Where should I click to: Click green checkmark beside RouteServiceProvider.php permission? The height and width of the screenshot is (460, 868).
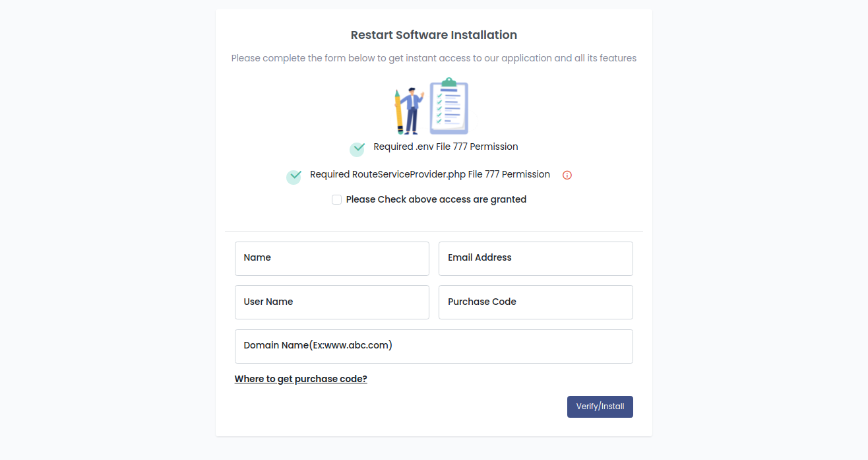294,176
